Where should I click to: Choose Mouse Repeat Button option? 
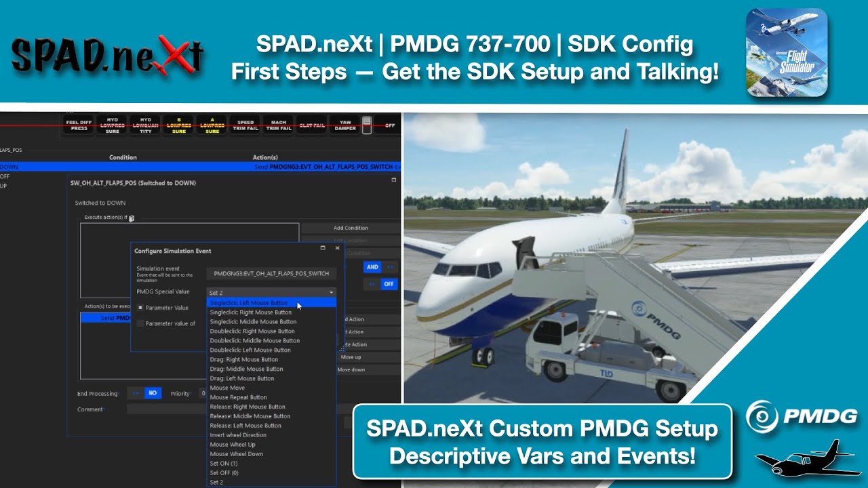[x=271, y=398]
